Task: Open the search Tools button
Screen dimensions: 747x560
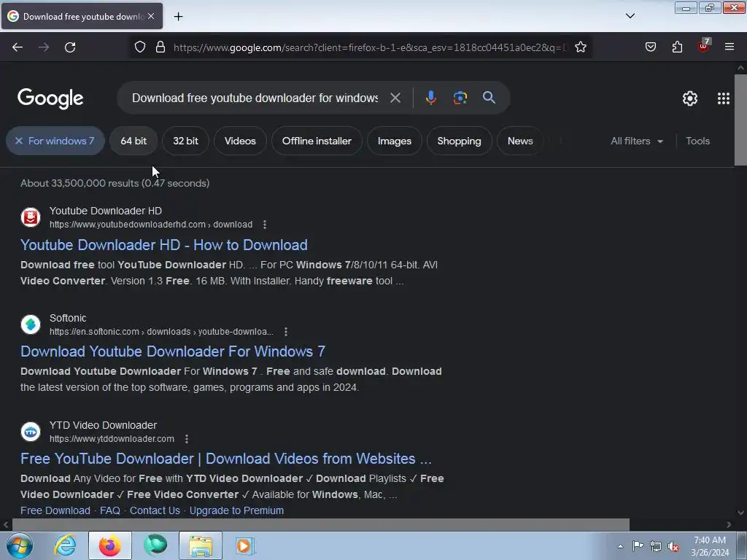Action: (x=697, y=141)
